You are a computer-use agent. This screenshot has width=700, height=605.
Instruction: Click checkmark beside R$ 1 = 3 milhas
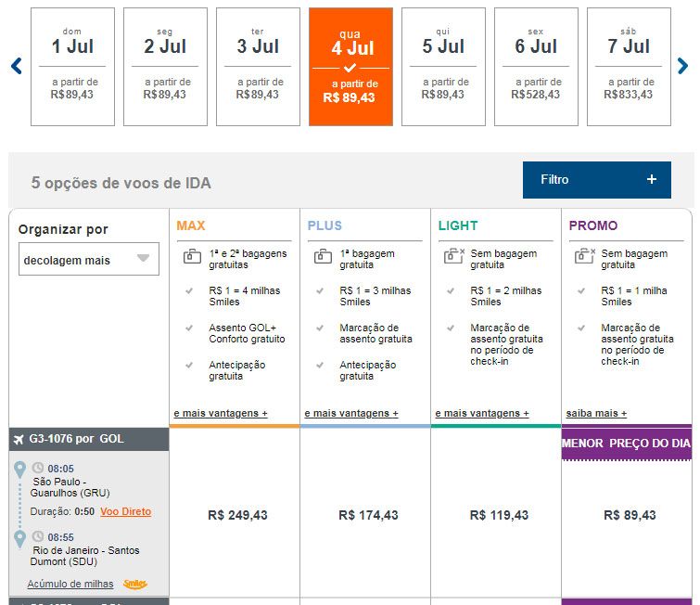(320, 290)
